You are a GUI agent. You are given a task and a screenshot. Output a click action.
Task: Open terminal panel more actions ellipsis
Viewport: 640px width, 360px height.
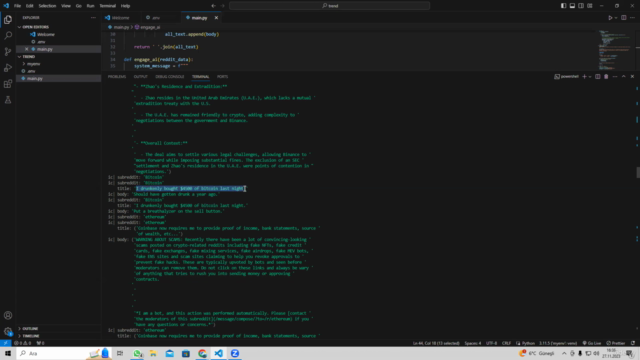pos(615,76)
